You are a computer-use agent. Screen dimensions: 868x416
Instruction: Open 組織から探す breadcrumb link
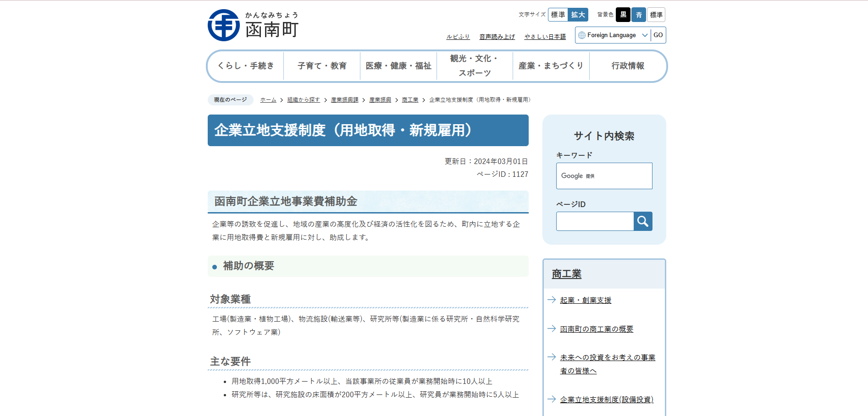(304, 100)
